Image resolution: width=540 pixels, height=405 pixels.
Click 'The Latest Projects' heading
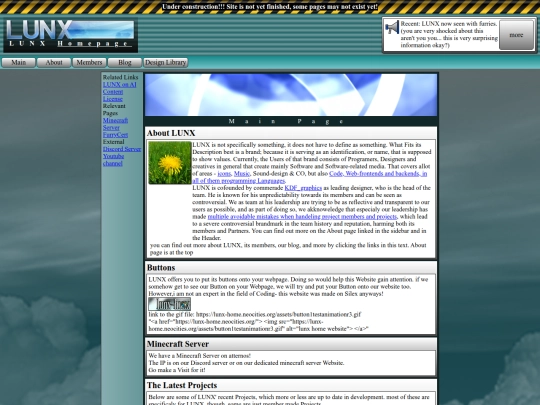(182, 385)
